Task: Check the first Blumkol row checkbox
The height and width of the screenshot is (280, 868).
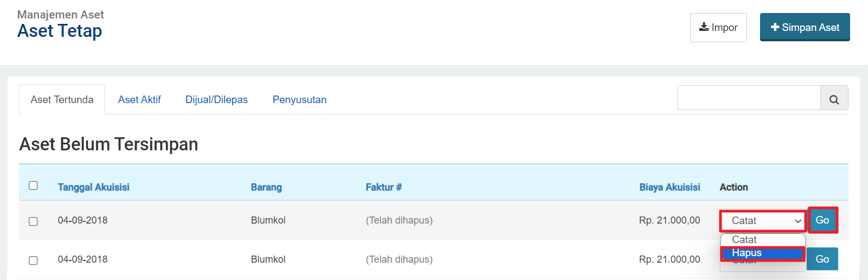Action: [33, 221]
